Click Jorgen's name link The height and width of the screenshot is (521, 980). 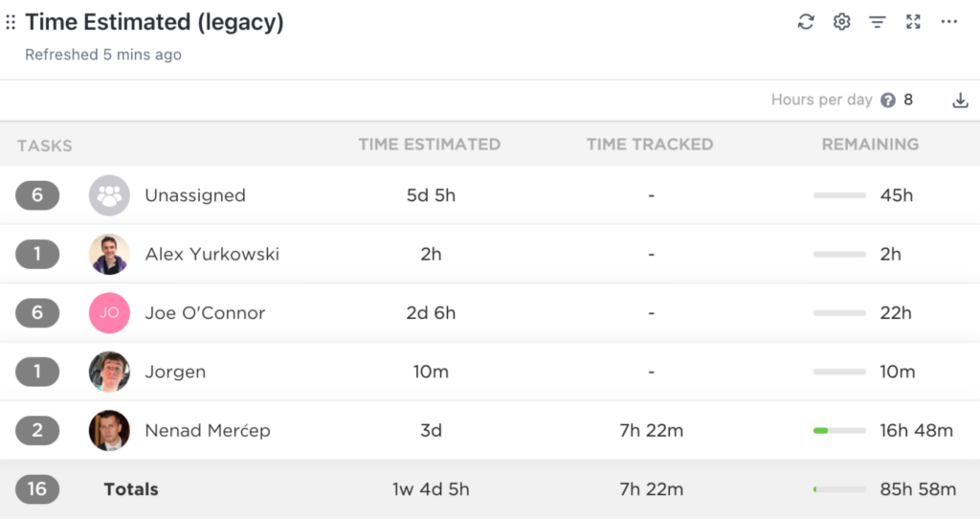[x=175, y=372]
